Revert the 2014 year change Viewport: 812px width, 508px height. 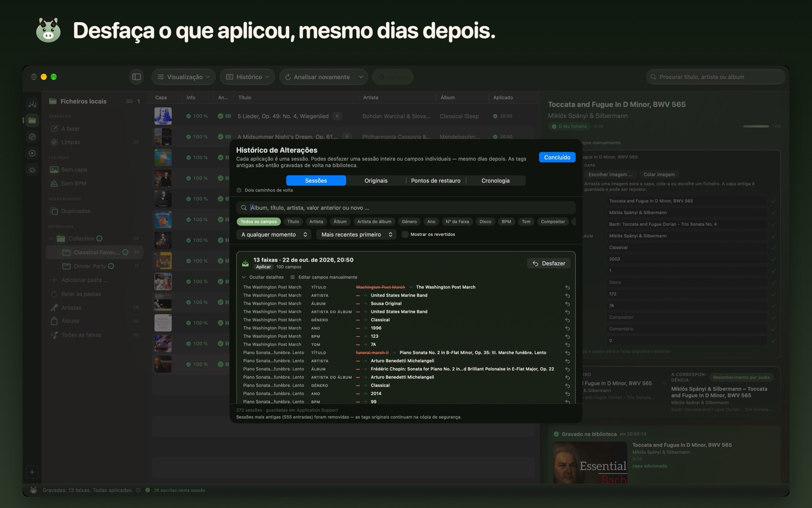pos(567,394)
